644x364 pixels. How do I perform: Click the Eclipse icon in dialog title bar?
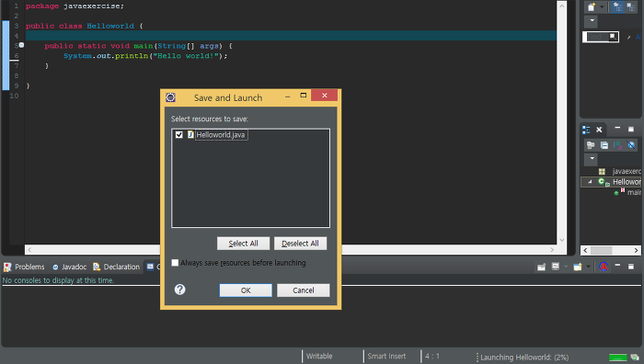[x=170, y=97]
